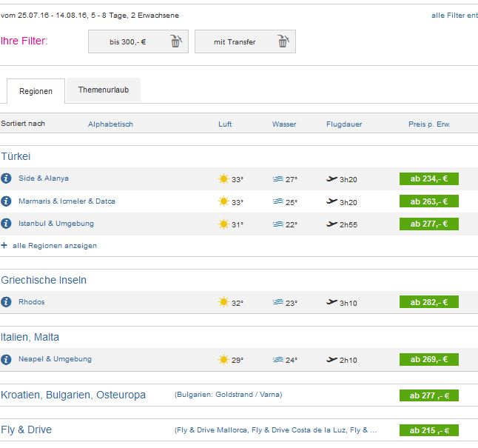Open info icon for Neapel & Umgebung
The image size is (478, 448).
point(6,359)
